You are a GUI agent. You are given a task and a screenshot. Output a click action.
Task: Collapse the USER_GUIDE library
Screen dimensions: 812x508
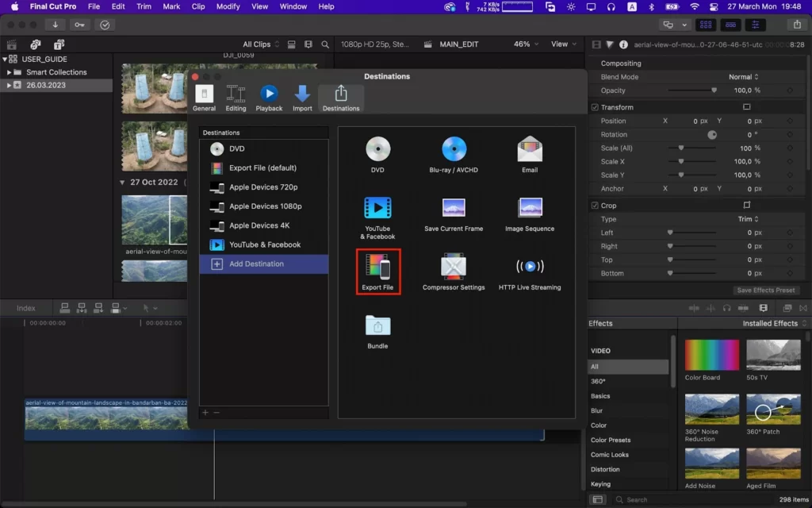pyautogui.click(x=5, y=59)
